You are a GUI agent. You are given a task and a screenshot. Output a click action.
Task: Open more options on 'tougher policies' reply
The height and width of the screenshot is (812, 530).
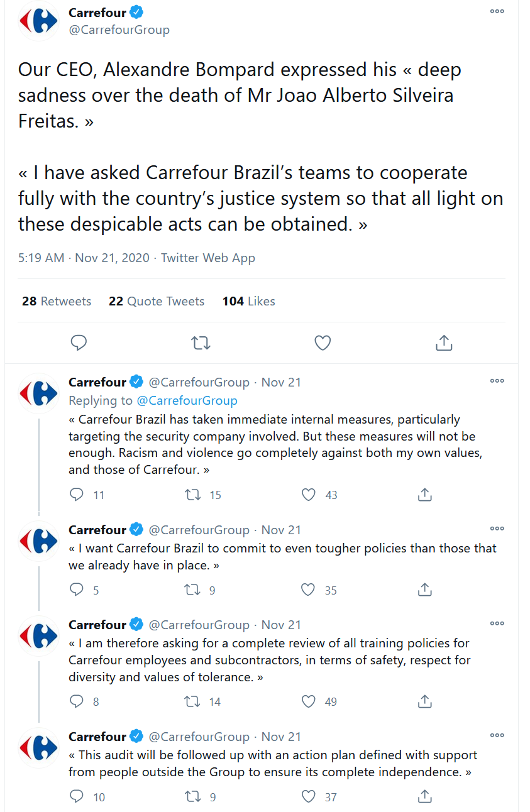click(497, 529)
